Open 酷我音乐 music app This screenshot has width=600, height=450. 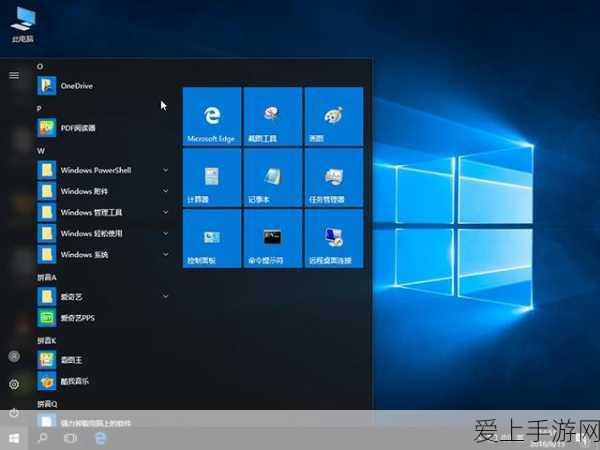[103, 381]
